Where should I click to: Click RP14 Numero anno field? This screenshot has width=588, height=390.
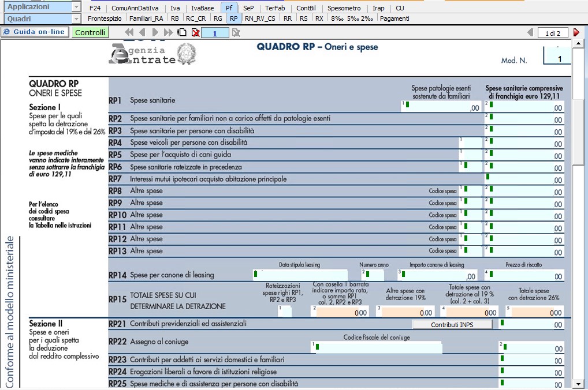(x=373, y=275)
